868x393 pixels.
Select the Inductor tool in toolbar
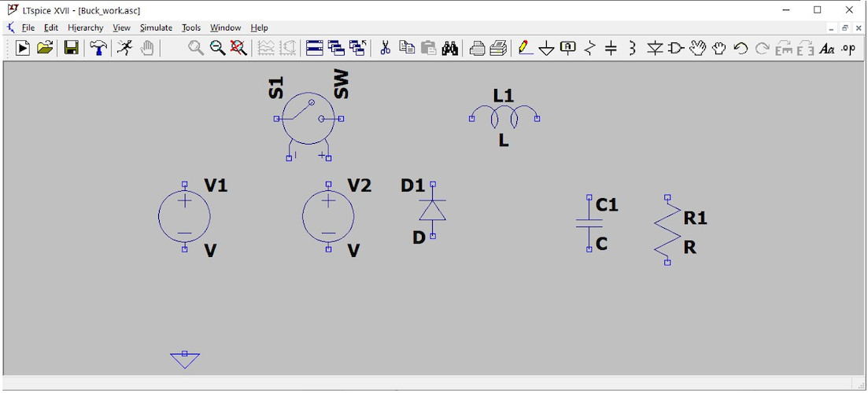click(x=632, y=49)
